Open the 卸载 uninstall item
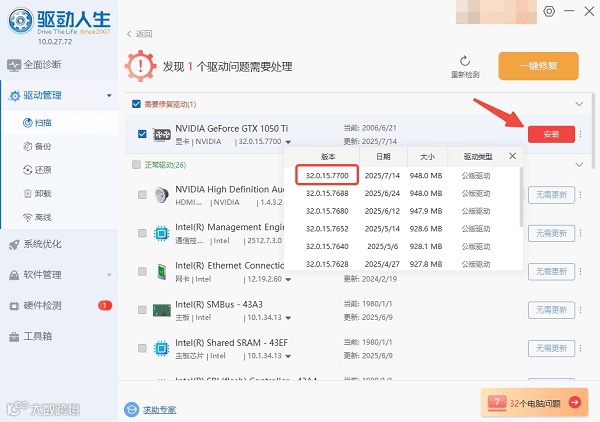 coord(43,194)
